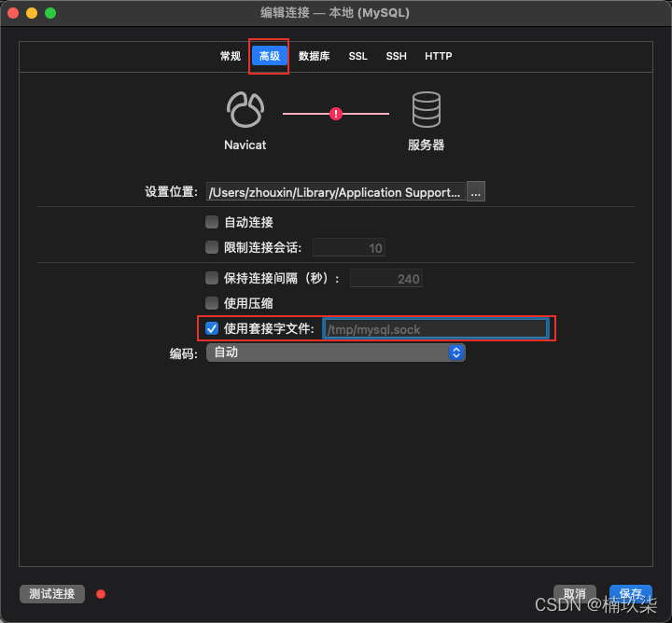Switch to the SSL tab
The height and width of the screenshot is (623, 672).
[x=358, y=57]
